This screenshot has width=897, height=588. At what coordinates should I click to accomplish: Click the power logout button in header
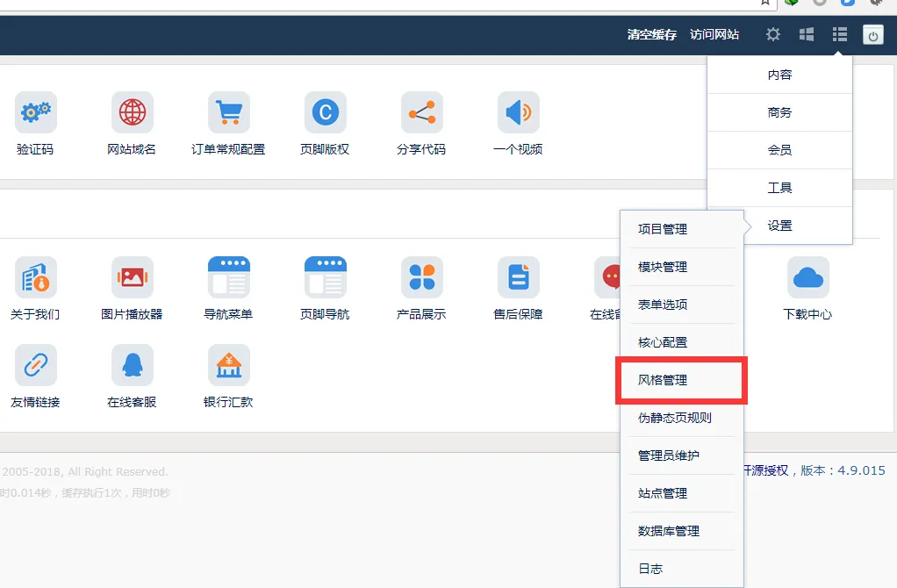[x=872, y=35]
